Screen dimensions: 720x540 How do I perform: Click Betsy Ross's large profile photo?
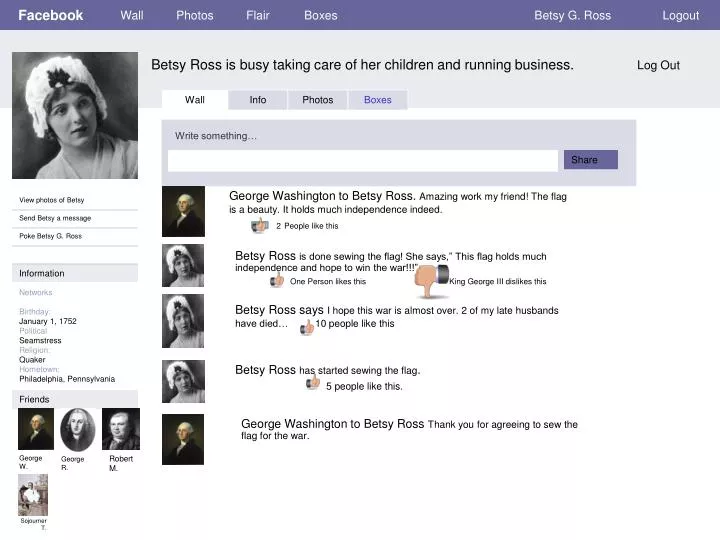tap(75, 115)
